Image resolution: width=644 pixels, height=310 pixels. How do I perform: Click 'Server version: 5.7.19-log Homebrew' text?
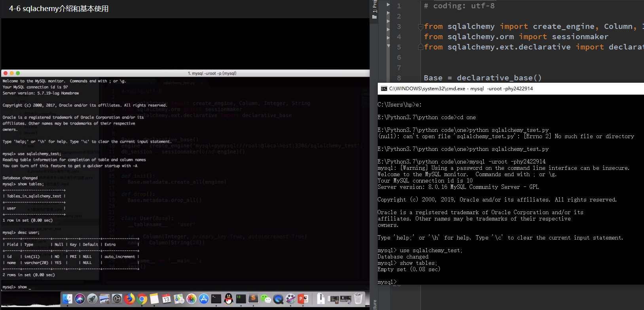pyautogui.click(x=41, y=93)
